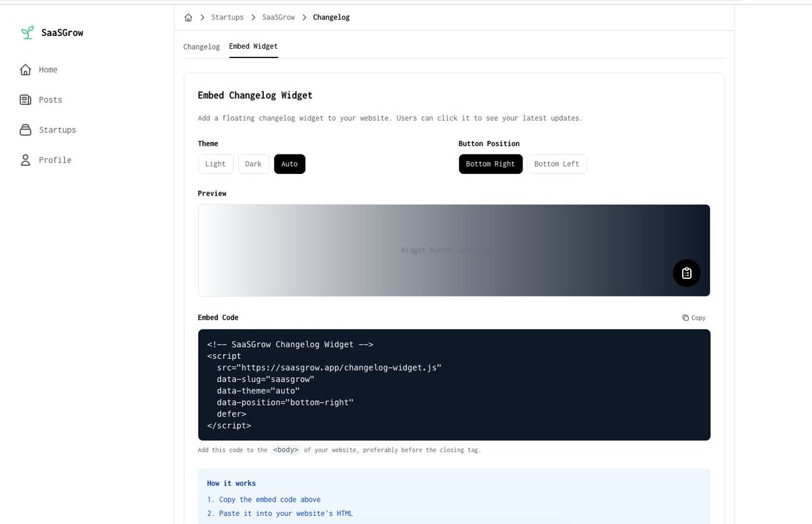This screenshot has width=812, height=524.
Task: Click the "Embed Changelog Widget" heading
Action: pyautogui.click(x=255, y=95)
